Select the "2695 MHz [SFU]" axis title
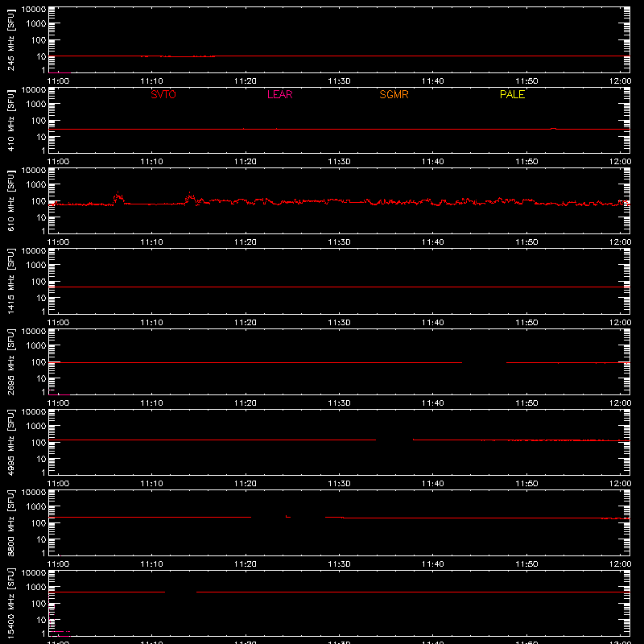 coord(11,361)
